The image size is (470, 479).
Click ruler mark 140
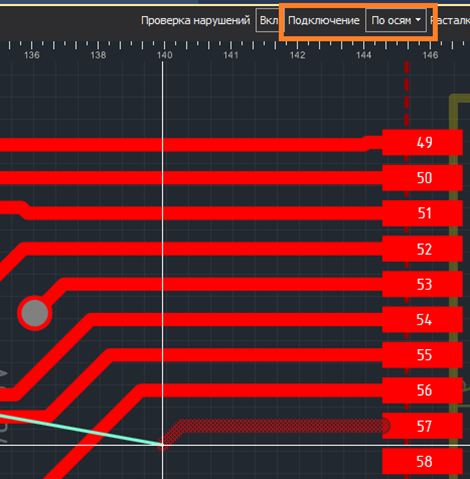(164, 55)
